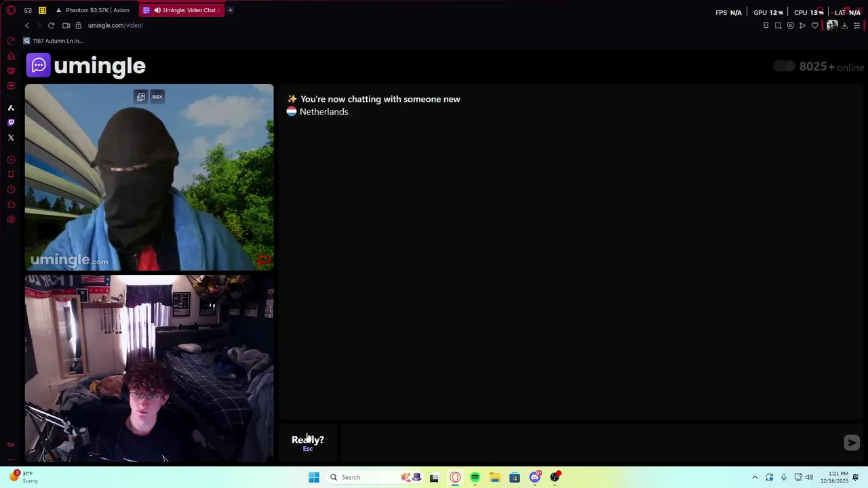This screenshot has width=868, height=488.
Task: Focus the umingle.com address field
Action: coord(115,25)
